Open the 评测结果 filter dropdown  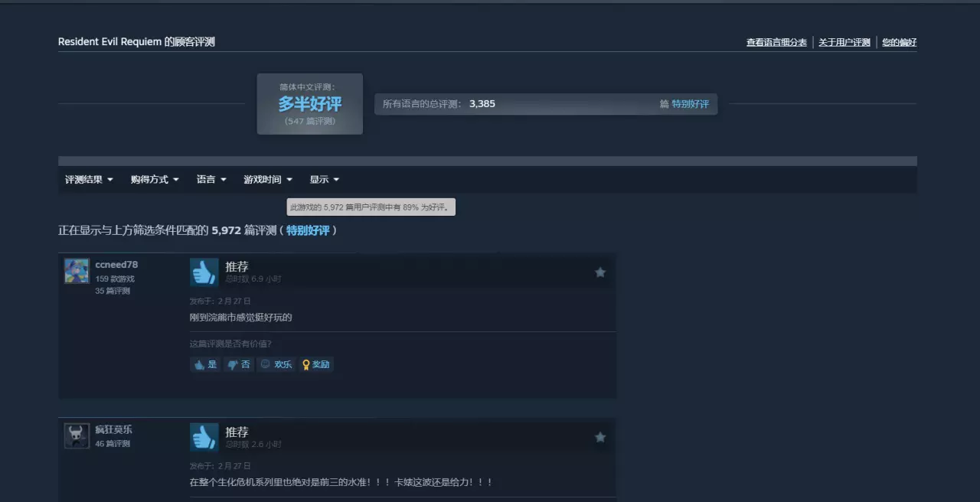pyautogui.click(x=89, y=180)
